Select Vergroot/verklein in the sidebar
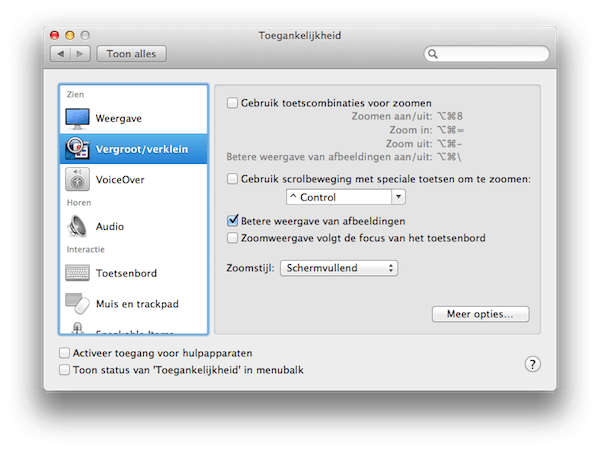This screenshot has width=600, height=451. [134, 149]
